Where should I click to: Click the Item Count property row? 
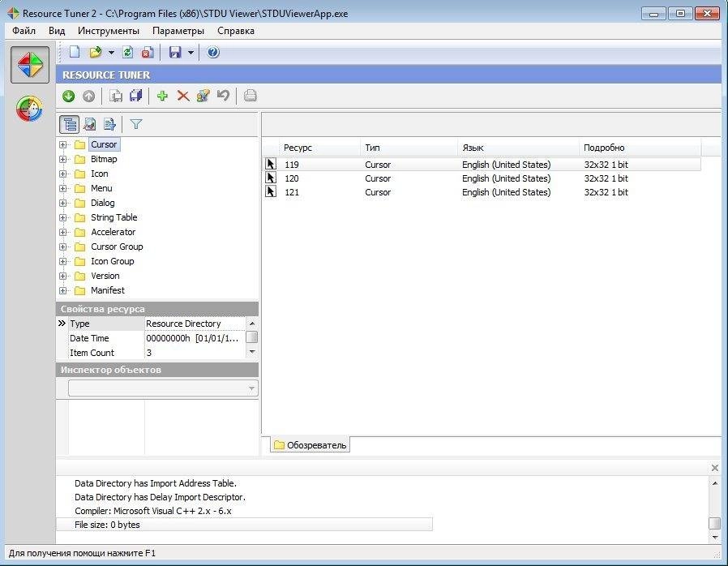click(151, 353)
